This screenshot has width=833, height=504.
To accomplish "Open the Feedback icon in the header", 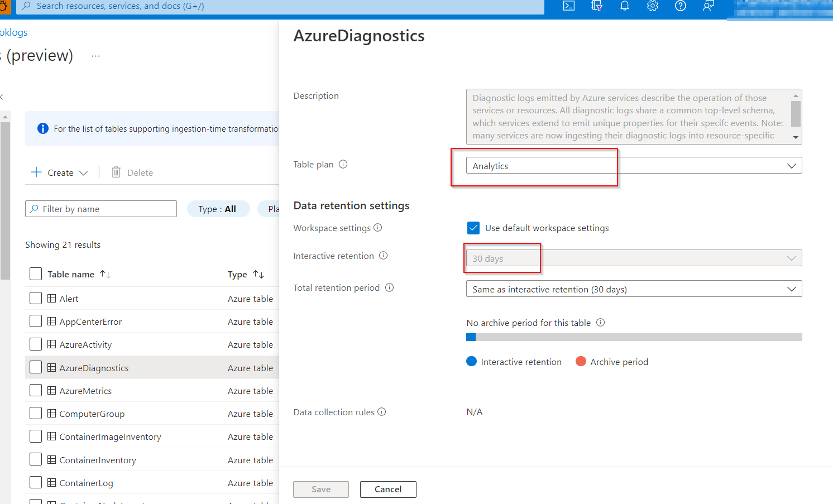I will click(708, 6).
